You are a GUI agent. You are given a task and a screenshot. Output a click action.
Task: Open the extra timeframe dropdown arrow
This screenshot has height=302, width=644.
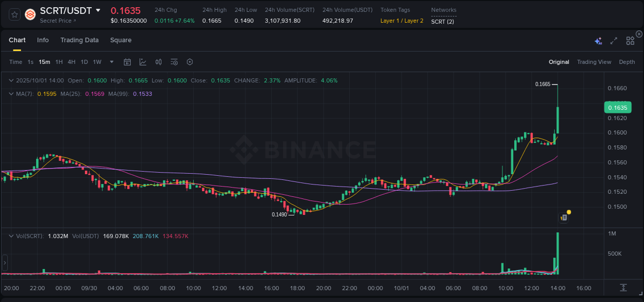(x=111, y=61)
